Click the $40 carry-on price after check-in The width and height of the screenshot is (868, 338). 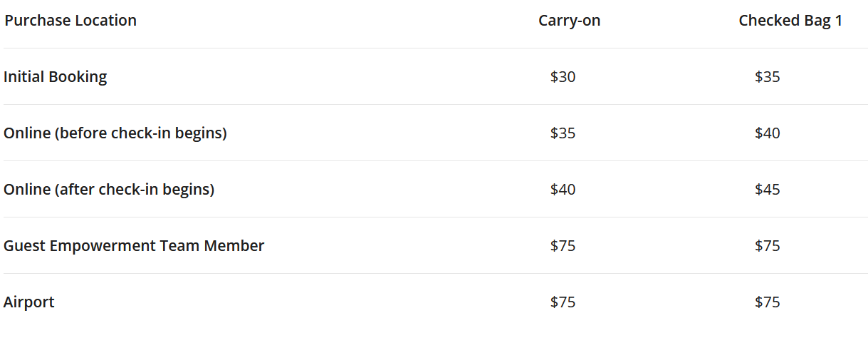click(x=563, y=190)
